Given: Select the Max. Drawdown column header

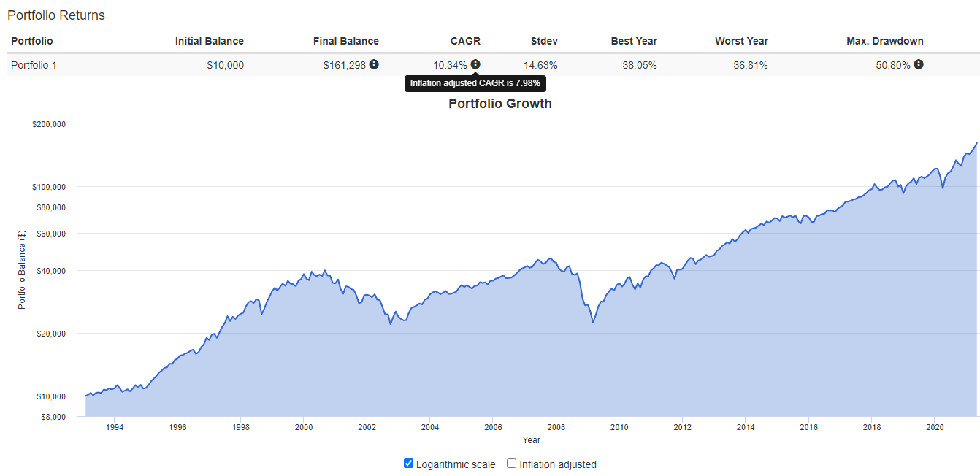Looking at the screenshot, I should click(884, 41).
